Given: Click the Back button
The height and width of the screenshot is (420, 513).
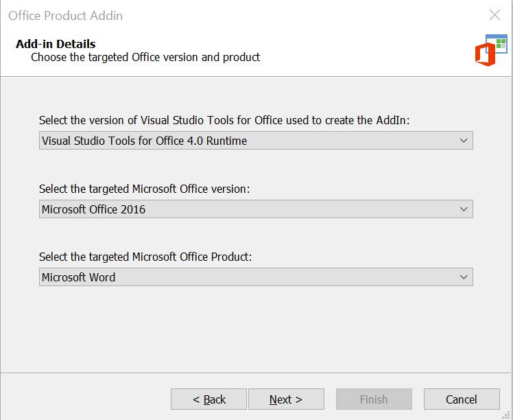Looking at the screenshot, I should pos(208,399).
